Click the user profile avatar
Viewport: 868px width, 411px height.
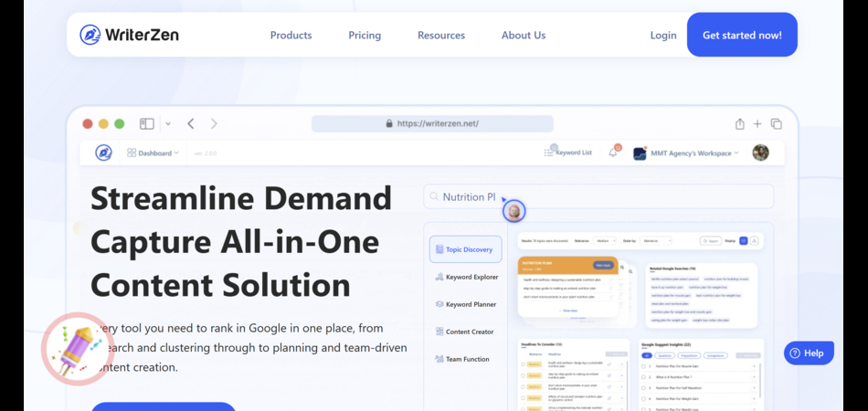click(760, 153)
